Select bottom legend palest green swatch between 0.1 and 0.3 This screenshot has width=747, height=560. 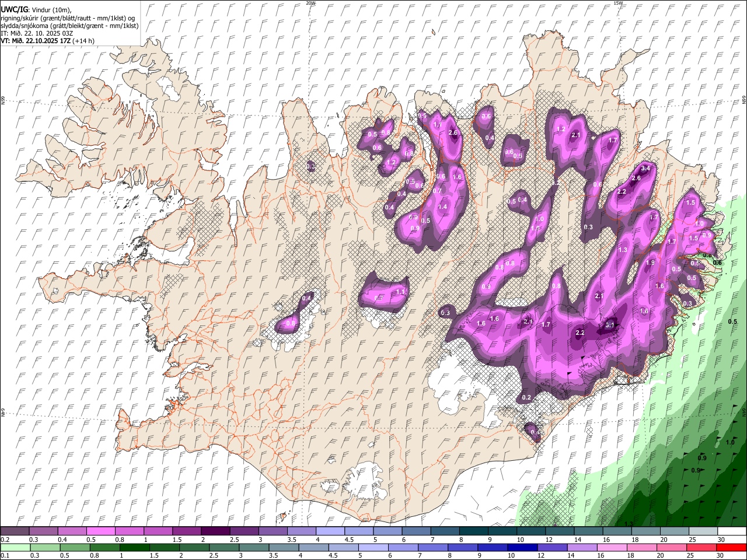[16, 548]
